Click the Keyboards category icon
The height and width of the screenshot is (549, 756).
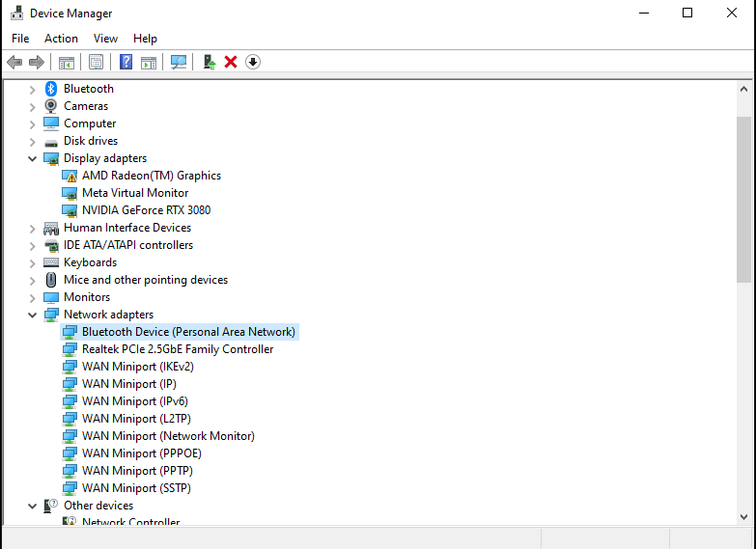(x=51, y=262)
